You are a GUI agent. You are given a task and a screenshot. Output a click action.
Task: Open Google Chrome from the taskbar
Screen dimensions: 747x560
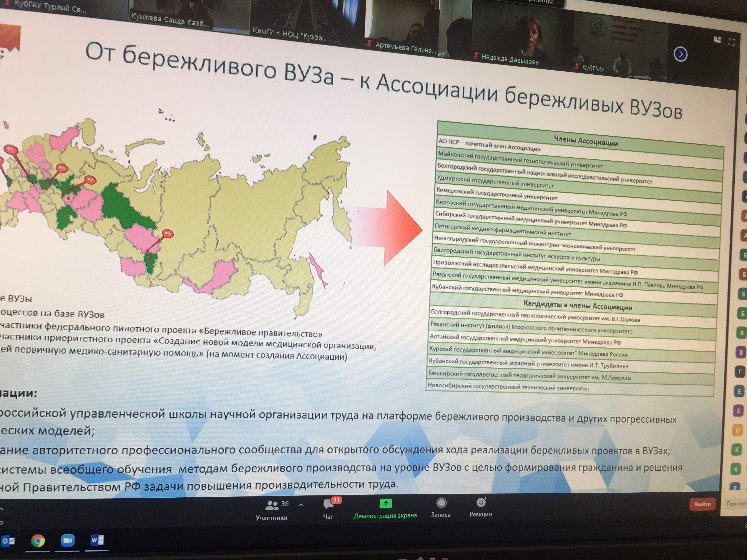pos(38,541)
